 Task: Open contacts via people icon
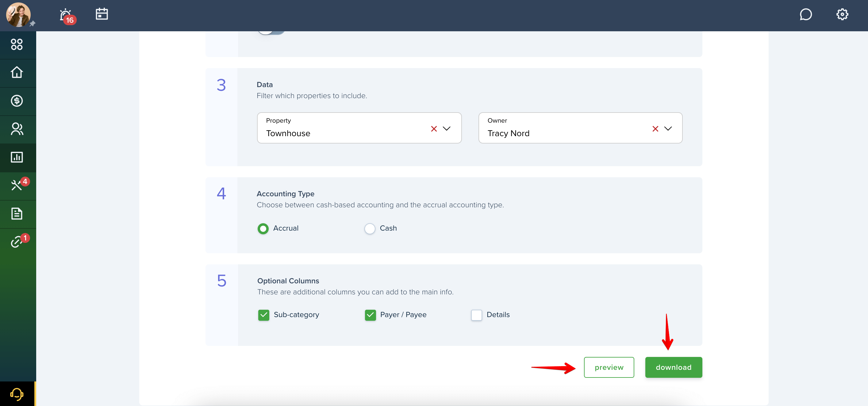[17, 129]
